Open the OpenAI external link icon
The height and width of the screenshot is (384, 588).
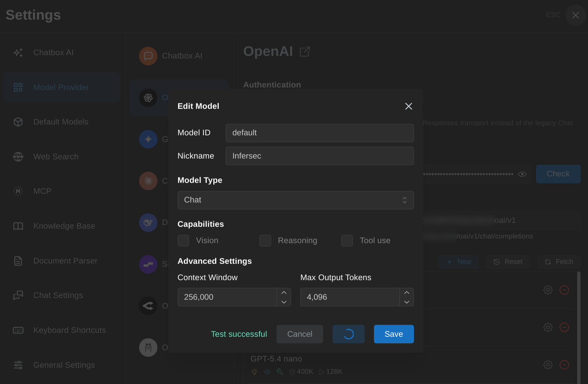[305, 52]
